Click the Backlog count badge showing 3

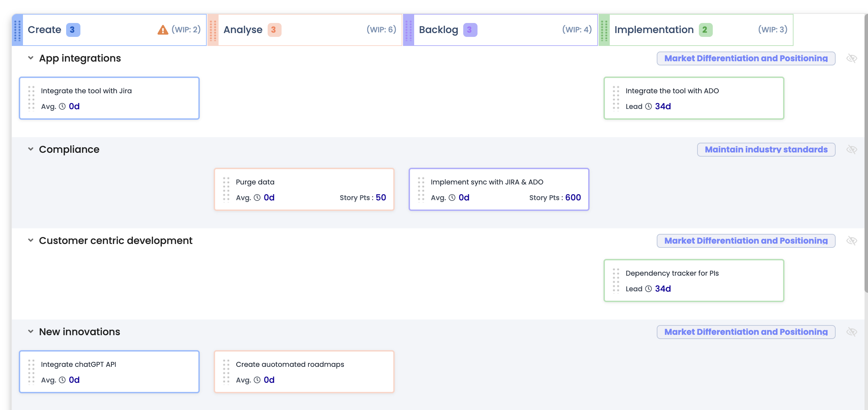point(470,30)
